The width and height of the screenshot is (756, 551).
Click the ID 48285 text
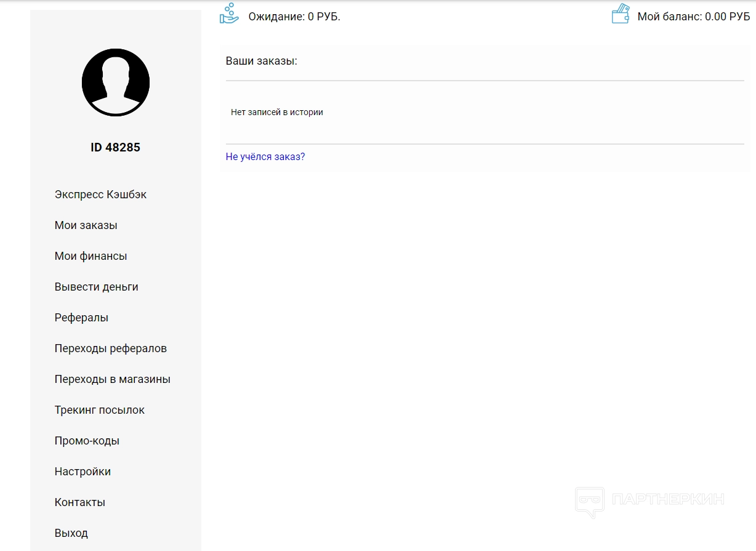[x=115, y=147]
